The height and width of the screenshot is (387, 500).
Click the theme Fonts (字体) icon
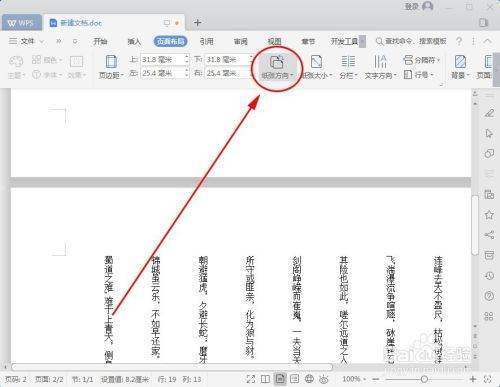[36, 75]
